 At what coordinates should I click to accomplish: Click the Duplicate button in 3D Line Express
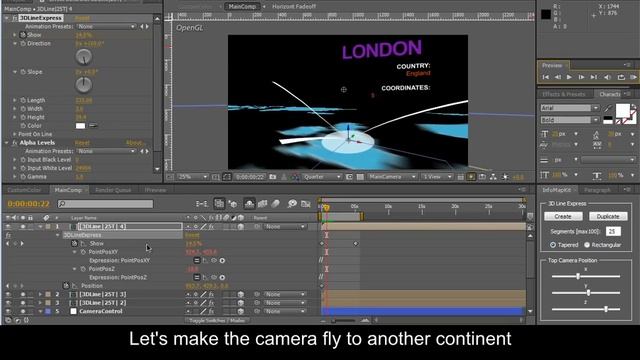(x=608, y=216)
